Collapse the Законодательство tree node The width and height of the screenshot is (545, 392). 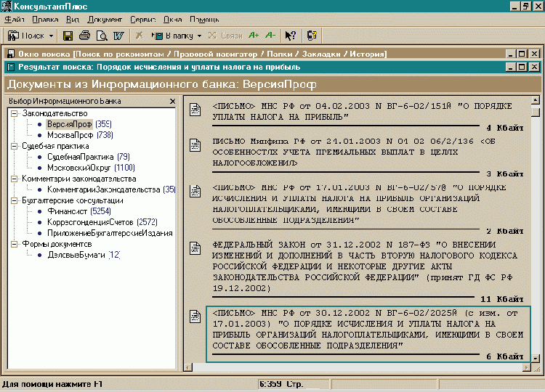pos(15,113)
